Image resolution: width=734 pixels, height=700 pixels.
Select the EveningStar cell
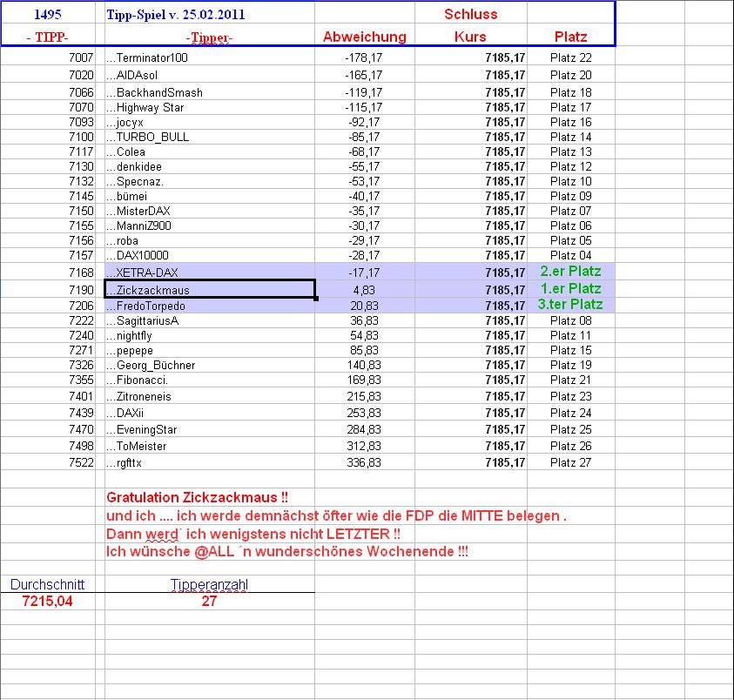pos(209,429)
